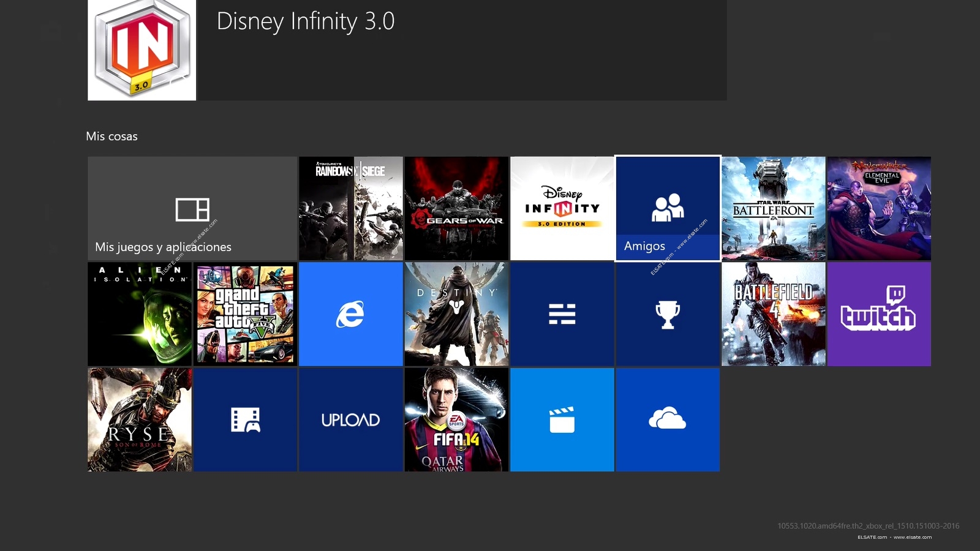Launch Ryse Son of Rome tile

[x=140, y=419]
